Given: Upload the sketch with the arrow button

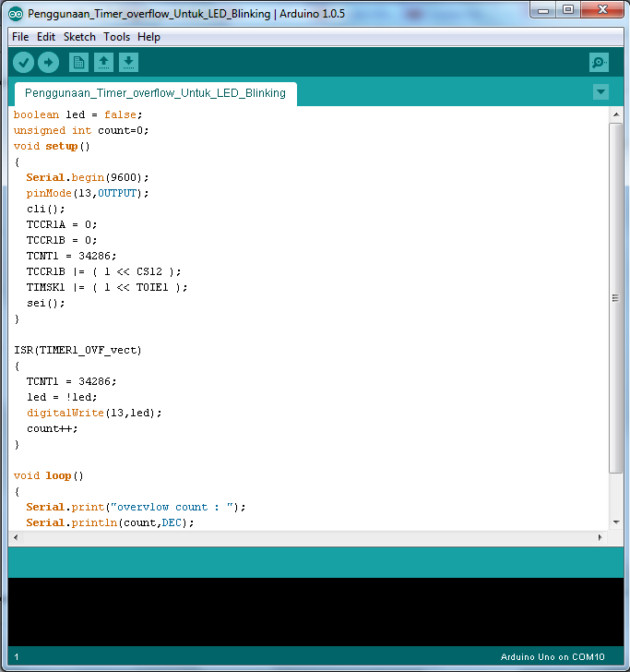Looking at the screenshot, I should [x=48, y=63].
